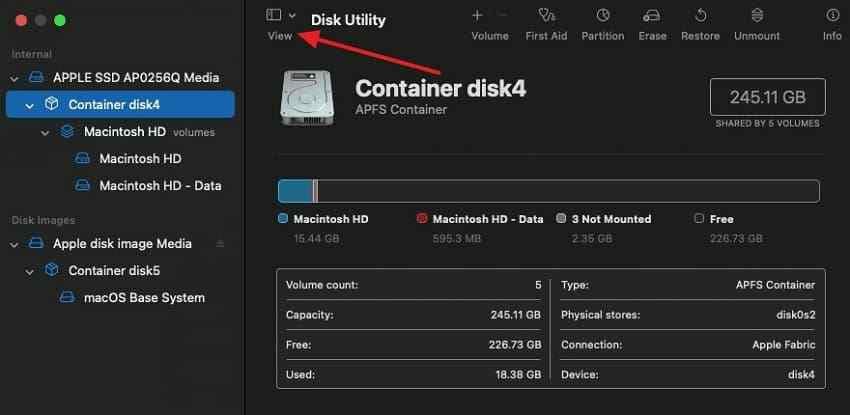The width and height of the screenshot is (850, 415).
Task: Click the Macintosh HD - Data red swatch
Action: tap(421, 218)
